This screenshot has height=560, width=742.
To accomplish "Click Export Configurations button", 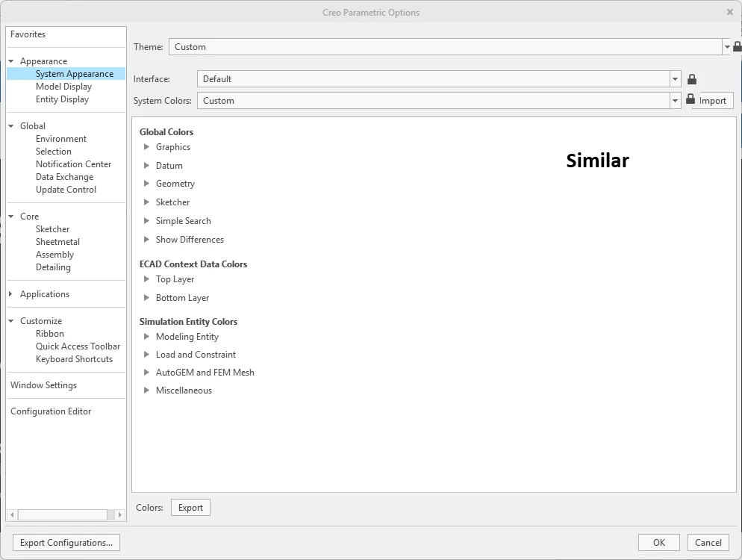I will 66,543.
